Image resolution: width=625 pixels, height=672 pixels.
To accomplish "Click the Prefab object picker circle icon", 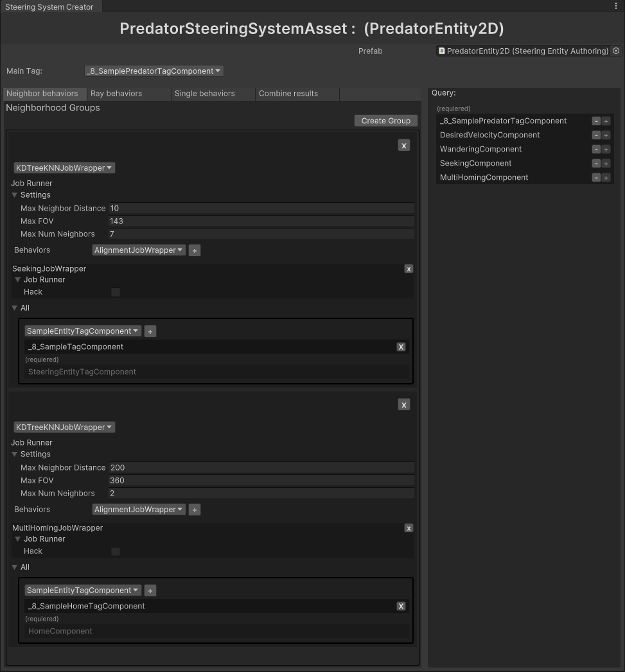I will click(x=616, y=51).
